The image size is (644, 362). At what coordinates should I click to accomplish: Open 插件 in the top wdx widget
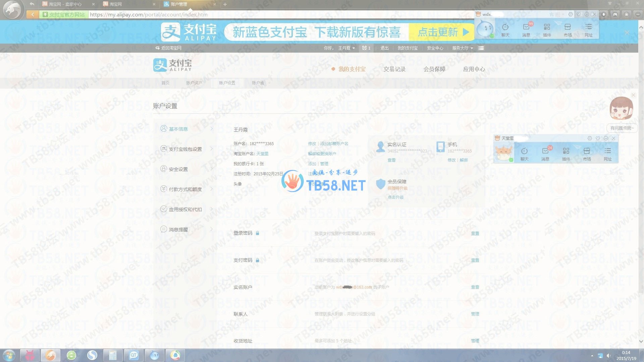click(x=547, y=30)
